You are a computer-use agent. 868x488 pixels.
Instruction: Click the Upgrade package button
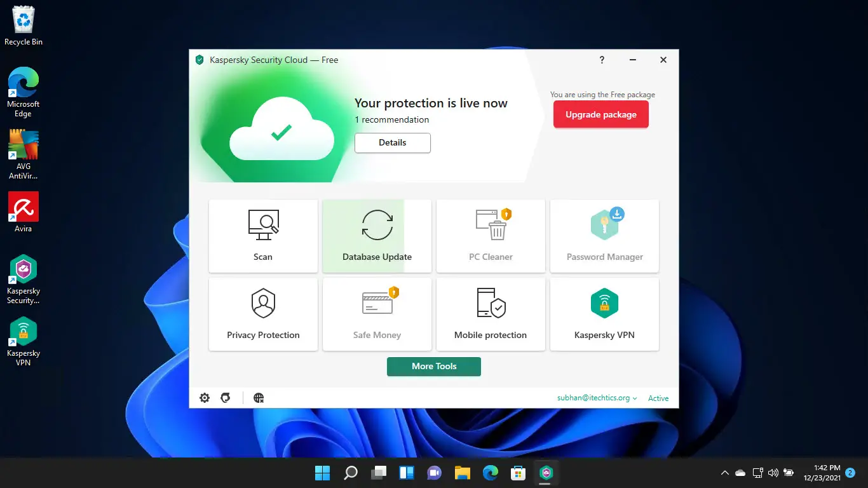601,115
